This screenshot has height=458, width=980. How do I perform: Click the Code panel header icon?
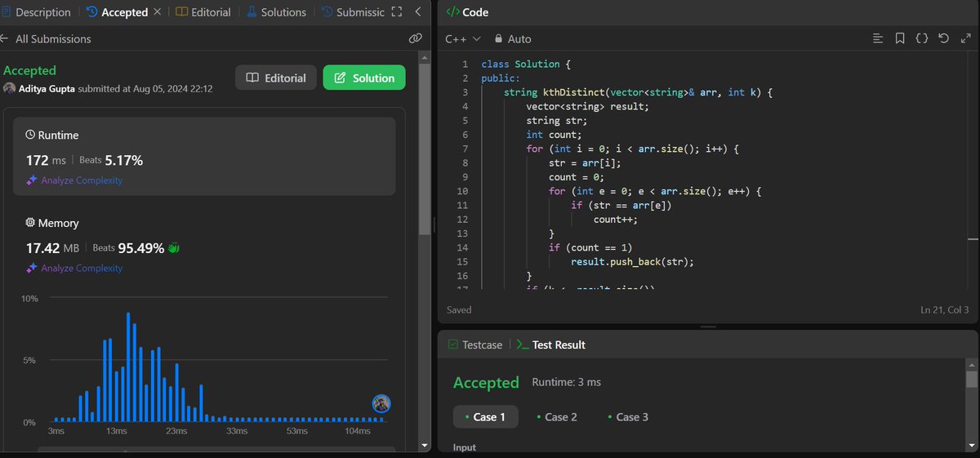click(x=452, y=12)
